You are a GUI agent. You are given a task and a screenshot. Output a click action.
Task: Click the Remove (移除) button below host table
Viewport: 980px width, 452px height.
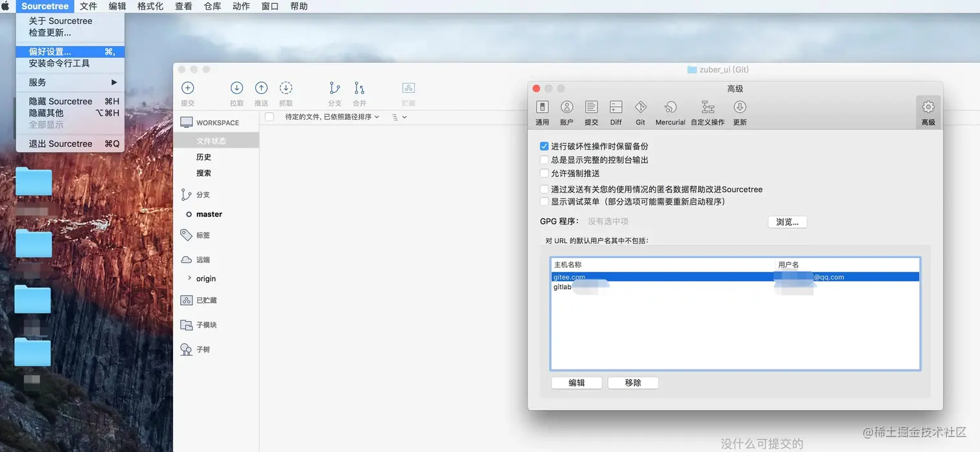[x=633, y=383]
